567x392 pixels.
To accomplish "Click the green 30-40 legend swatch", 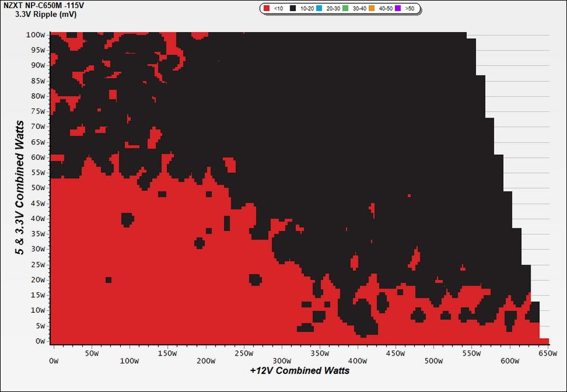I will click(345, 8).
